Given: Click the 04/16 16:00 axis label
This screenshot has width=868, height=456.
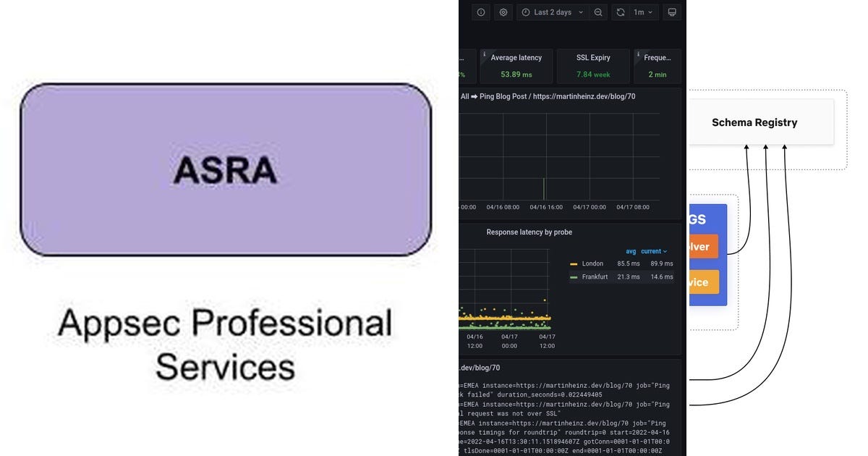Looking at the screenshot, I should [546, 207].
